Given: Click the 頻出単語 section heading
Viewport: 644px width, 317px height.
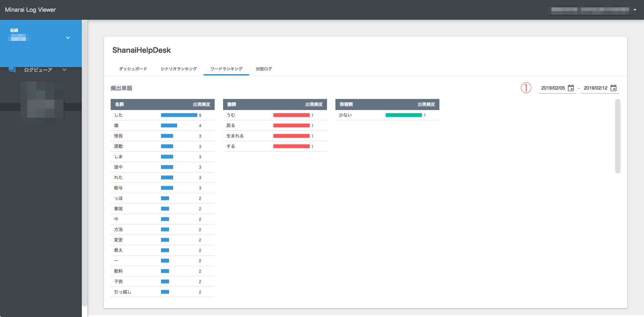Looking at the screenshot, I should (x=121, y=88).
